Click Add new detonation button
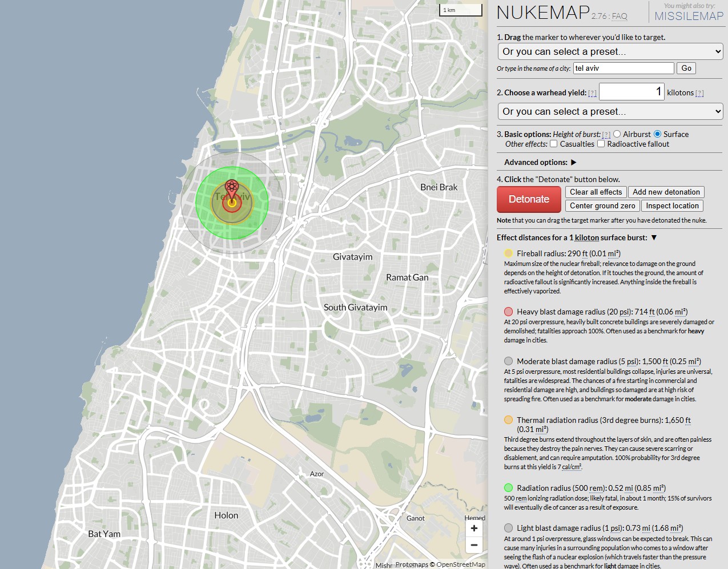Image resolution: width=728 pixels, height=569 pixels. [666, 192]
